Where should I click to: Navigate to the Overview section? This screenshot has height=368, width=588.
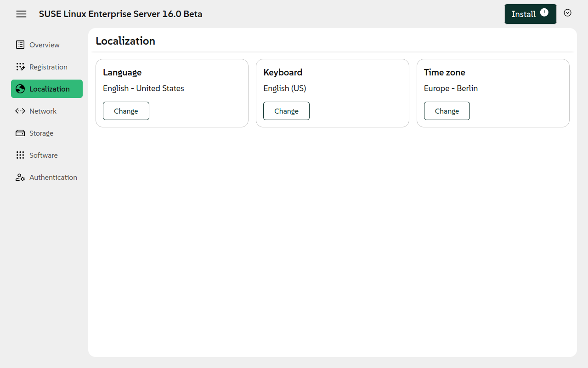(x=45, y=45)
